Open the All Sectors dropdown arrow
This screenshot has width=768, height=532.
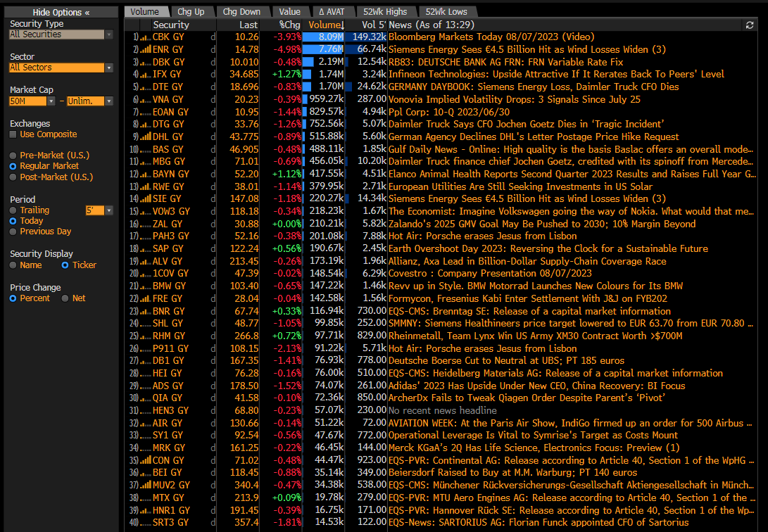click(x=109, y=68)
